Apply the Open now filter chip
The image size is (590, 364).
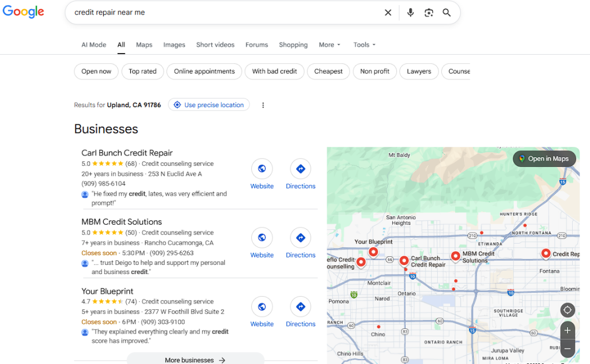96,71
